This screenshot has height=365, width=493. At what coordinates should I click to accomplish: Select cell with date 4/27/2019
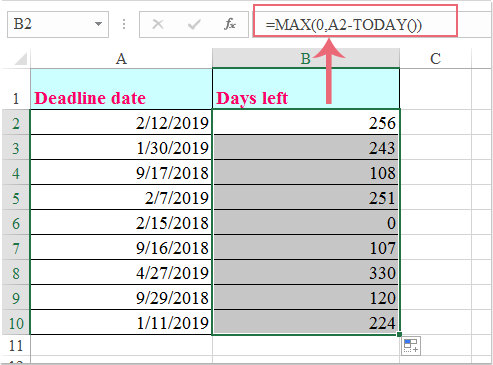121,272
